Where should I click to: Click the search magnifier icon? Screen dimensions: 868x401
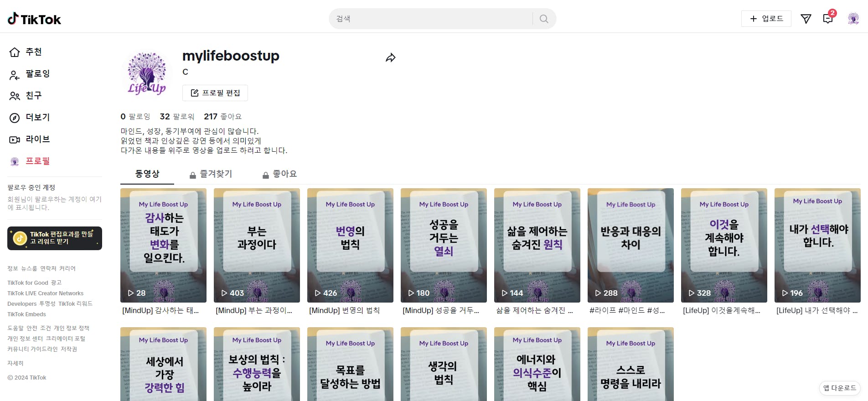point(544,19)
